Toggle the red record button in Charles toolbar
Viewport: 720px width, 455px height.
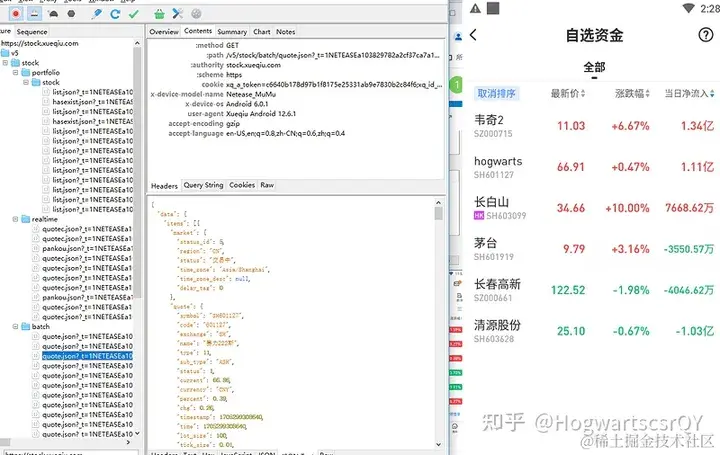tap(16, 14)
